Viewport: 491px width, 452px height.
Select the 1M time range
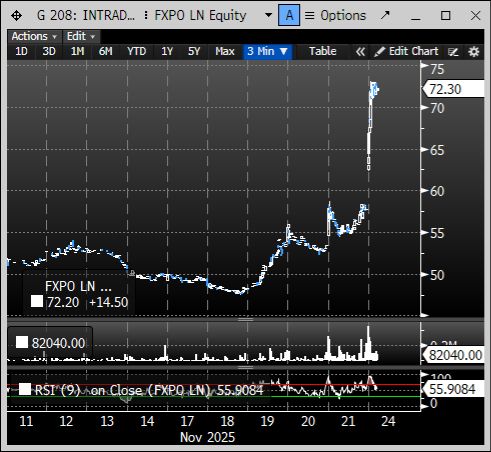click(x=77, y=51)
